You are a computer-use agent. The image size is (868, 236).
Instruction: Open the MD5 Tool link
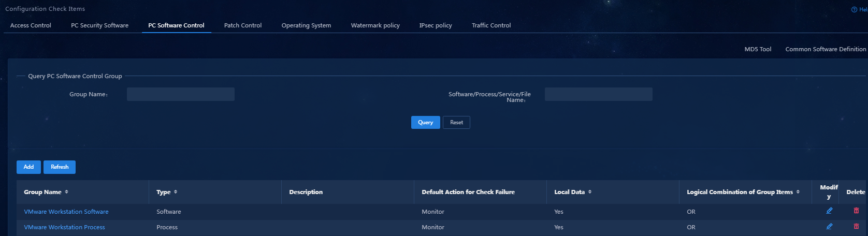click(x=758, y=49)
